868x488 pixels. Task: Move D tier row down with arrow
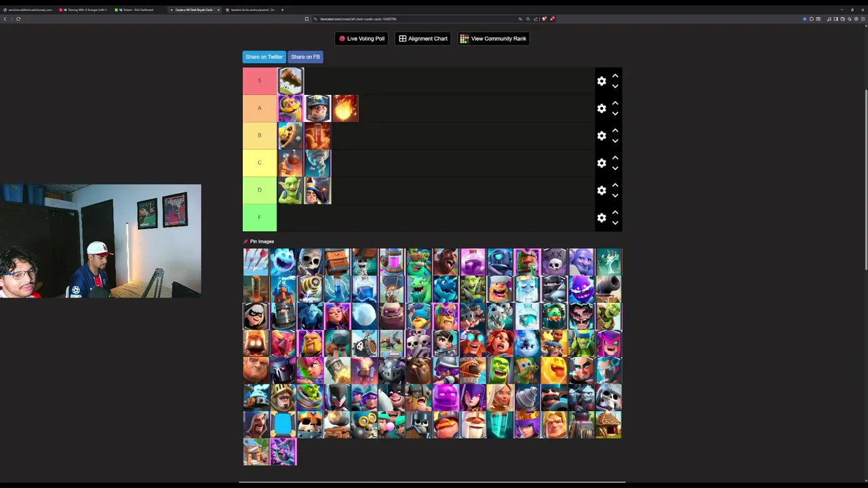pyautogui.click(x=615, y=195)
